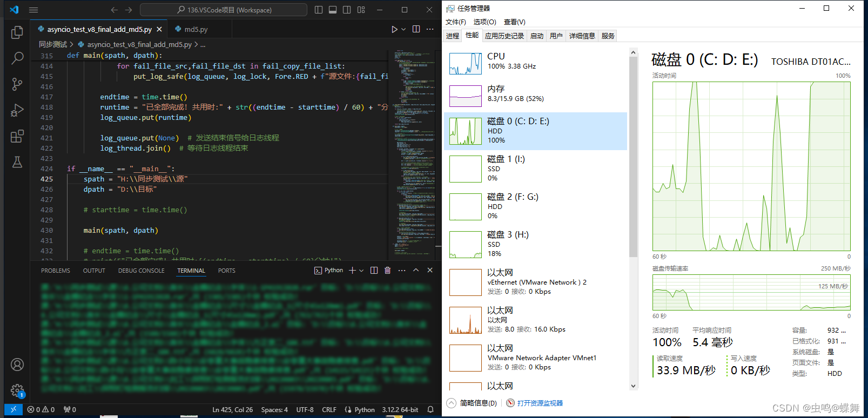Open the 文件(F) menu in Task Manager
The width and height of the screenshot is (868, 418).
tap(455, 22)
